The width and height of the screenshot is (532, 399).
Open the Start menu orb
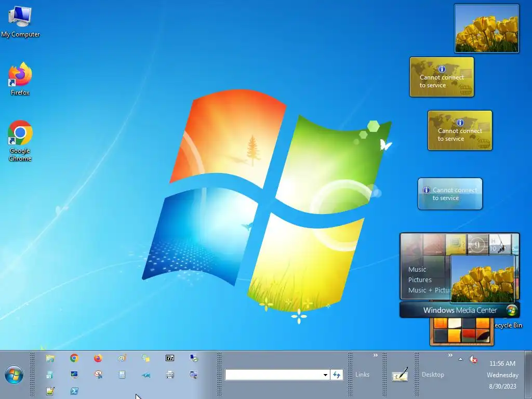(x=14, y=375)
